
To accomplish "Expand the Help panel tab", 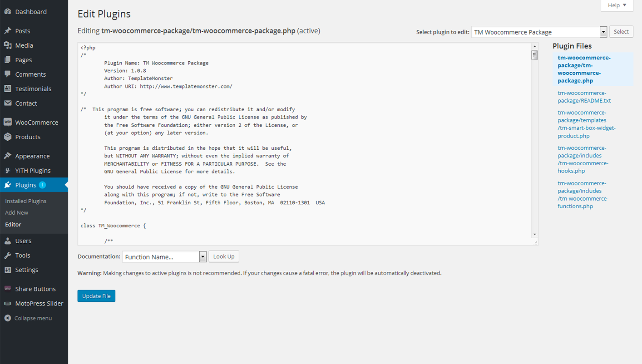I will [617, 5].
